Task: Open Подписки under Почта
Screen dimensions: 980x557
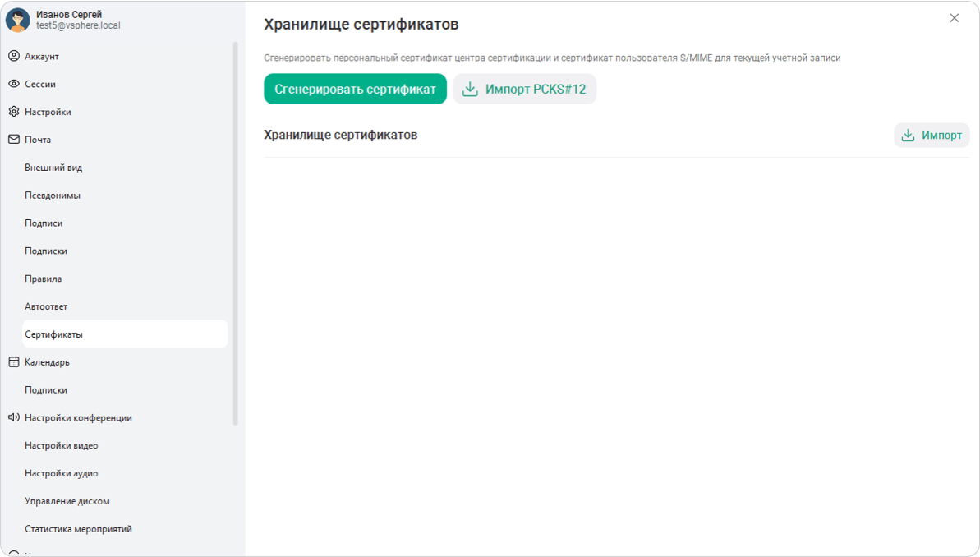Action: point(46,251)
